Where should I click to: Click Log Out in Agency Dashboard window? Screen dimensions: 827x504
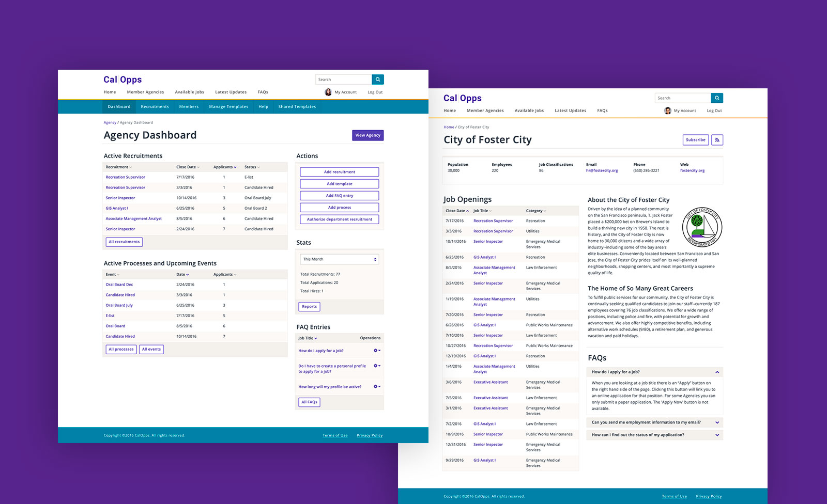375,92
